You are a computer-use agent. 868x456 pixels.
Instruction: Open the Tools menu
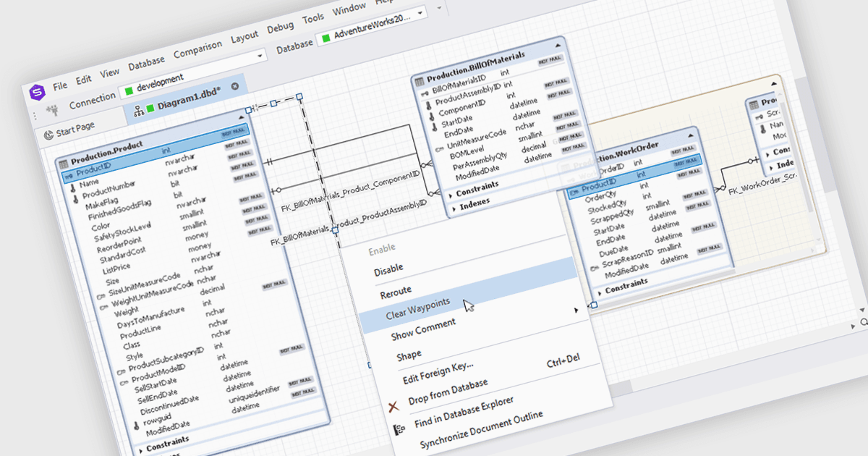313,19
